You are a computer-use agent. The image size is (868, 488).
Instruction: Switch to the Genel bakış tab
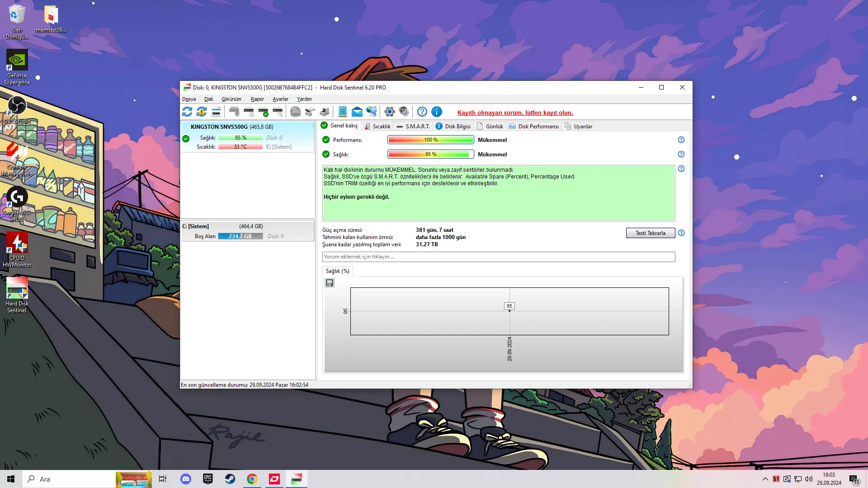pos(339,126)
